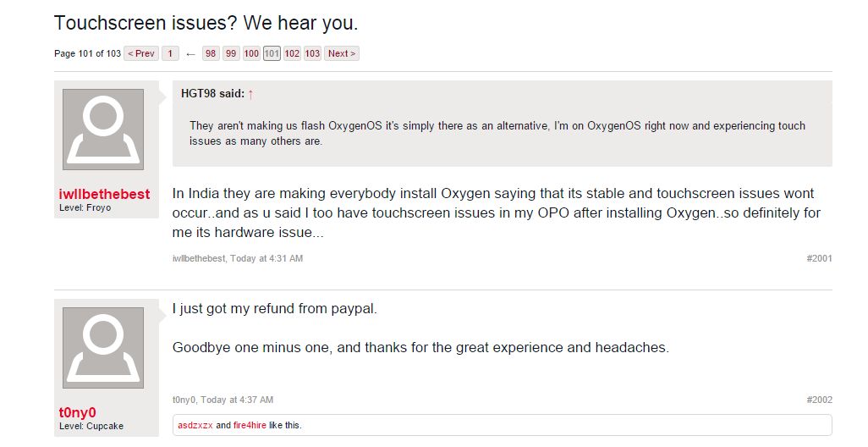Jump to last page 103
The height and width of the screenshot is (447, 868).
click(312, 53)
